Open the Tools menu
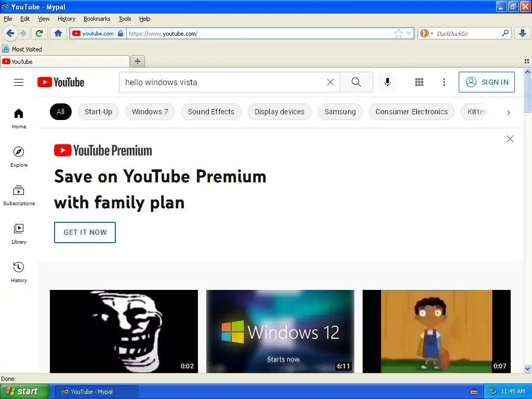This screenshot has width=532, height=399. coord(125,19)
